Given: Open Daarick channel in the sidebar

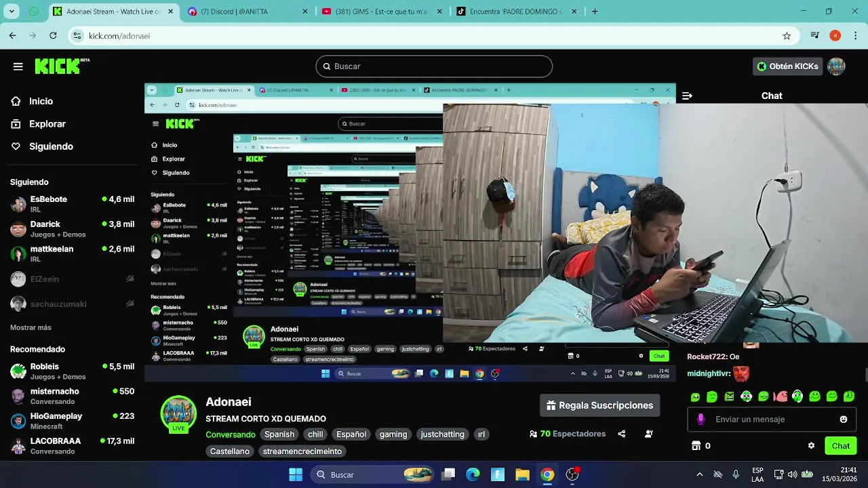Looking at the screenshot, I should coord(72,228).
